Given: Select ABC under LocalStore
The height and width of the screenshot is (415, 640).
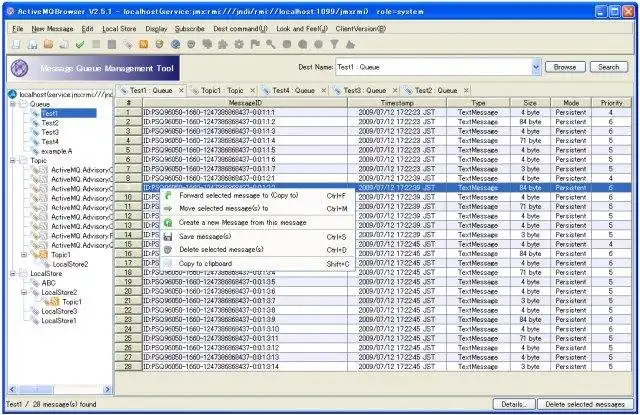Looking at the screenshot, I should click(48, 283).
